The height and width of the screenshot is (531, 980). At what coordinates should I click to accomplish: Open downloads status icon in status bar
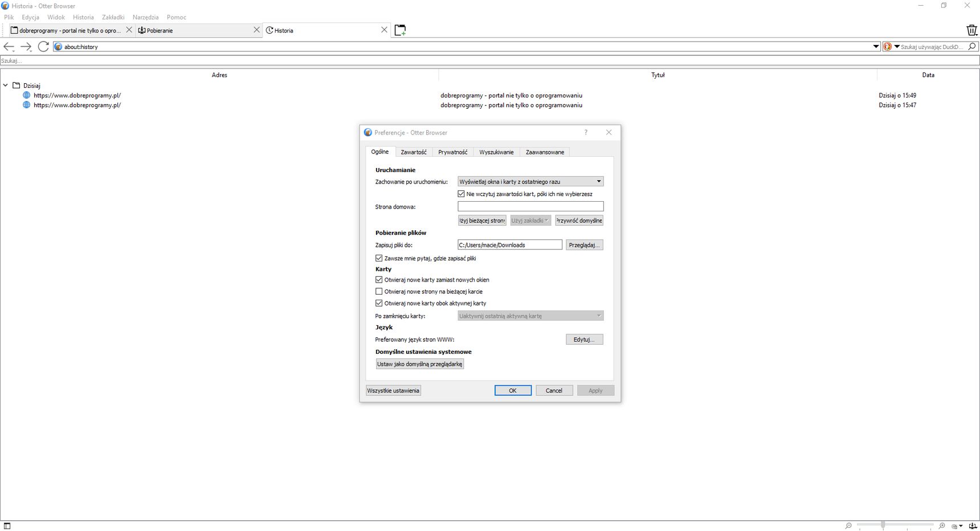(973, 526)
